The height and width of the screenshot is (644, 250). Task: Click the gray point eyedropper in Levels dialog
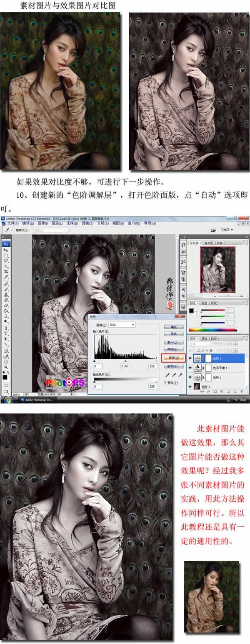coord(174,375)
